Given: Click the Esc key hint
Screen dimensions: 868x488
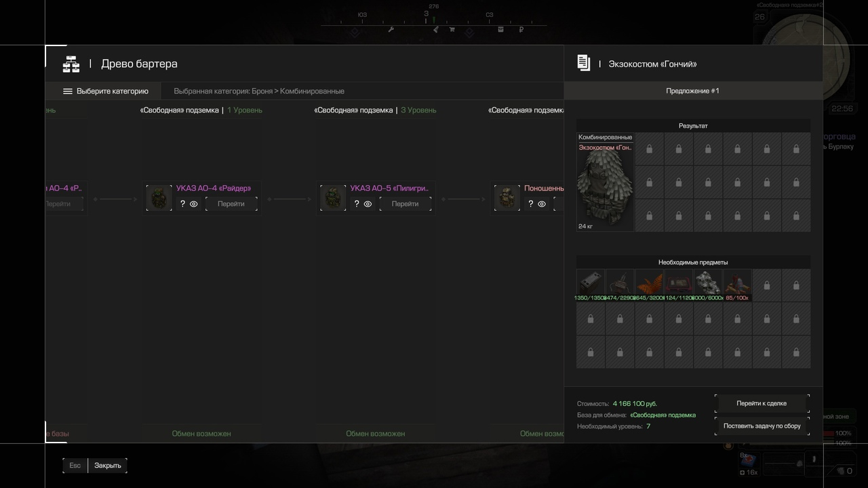Looking at the screenshot, I should click(x=75, y=466).
